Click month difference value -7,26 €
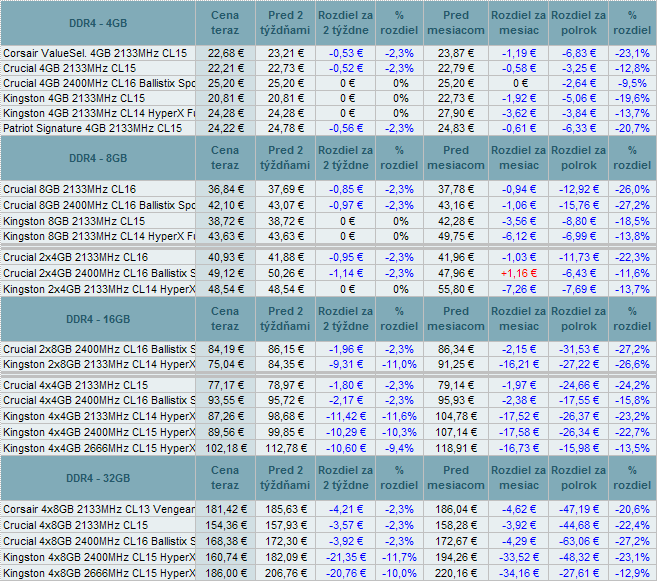This screenshot has width=657, height=581. [519, 289]
